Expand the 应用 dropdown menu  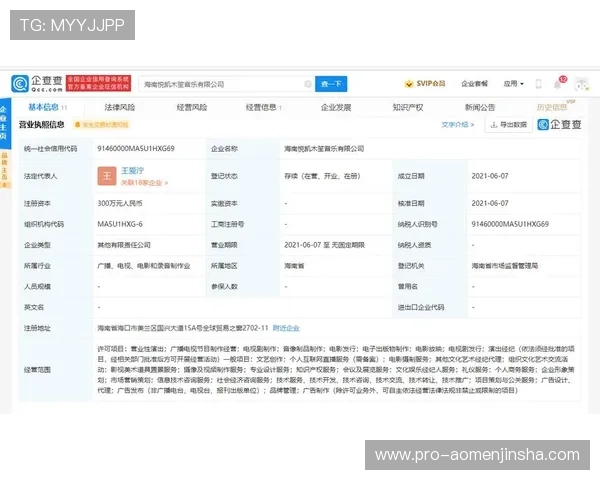(x=513, y=83)
